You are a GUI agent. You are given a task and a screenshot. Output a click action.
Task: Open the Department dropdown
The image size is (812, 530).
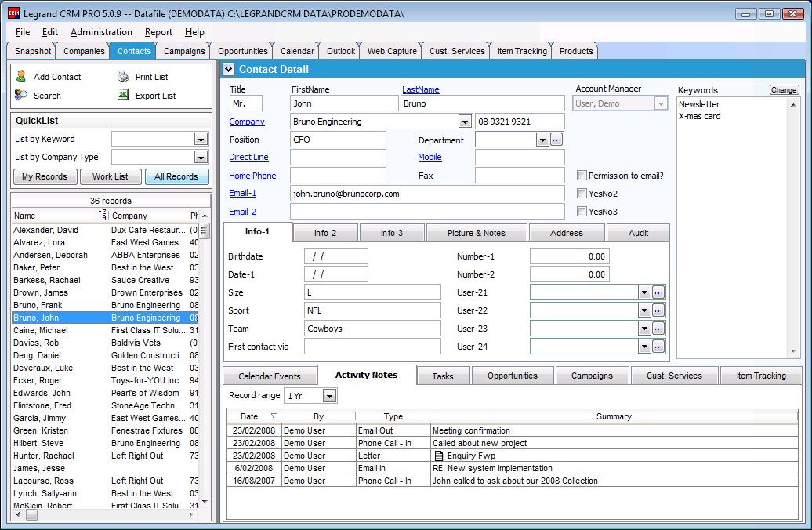point(542,140)
